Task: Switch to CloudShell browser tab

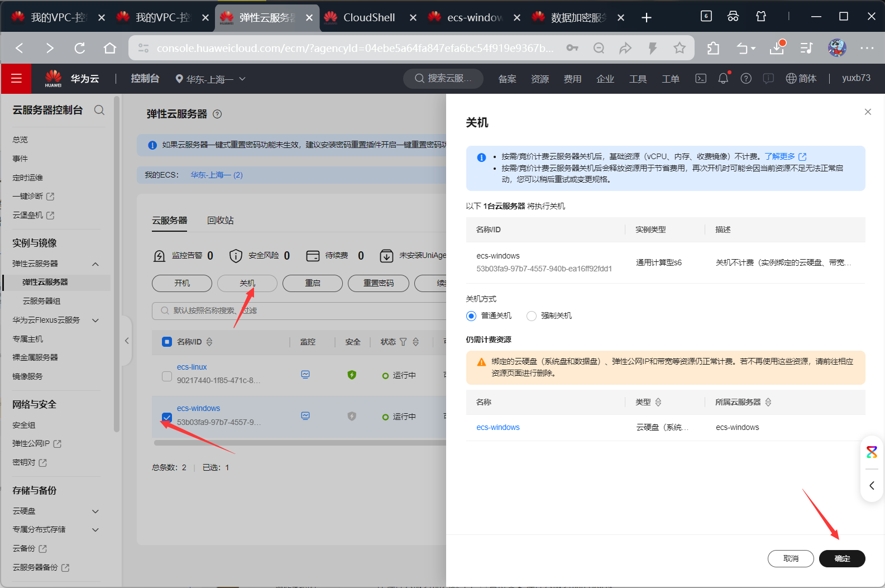Action: pyautogui.click(x=369, y=17)
